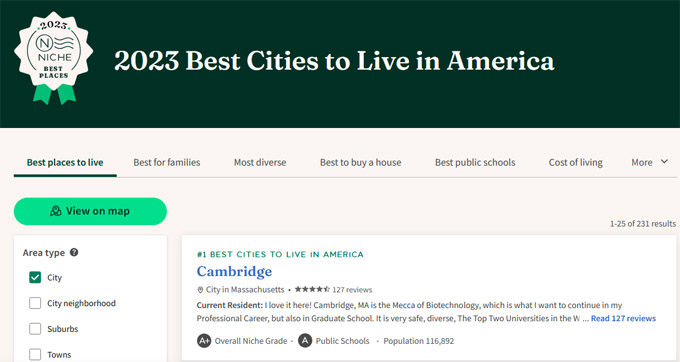Image resolution: width=680 pixels, height=362 pixels.
Task: Check the Towns checkbox
Action: [35, 354]
